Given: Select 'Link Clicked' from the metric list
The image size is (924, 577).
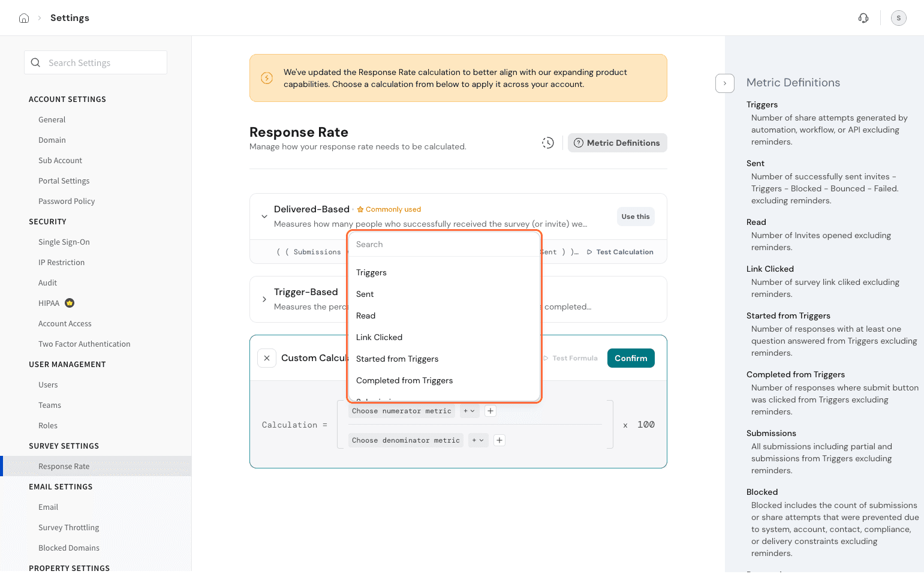Looking at the screenshot, I should (x=379, y=337).
